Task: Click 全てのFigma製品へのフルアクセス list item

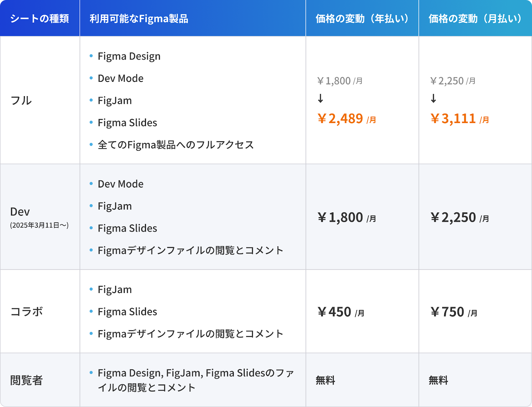Action: click(176, 145)
